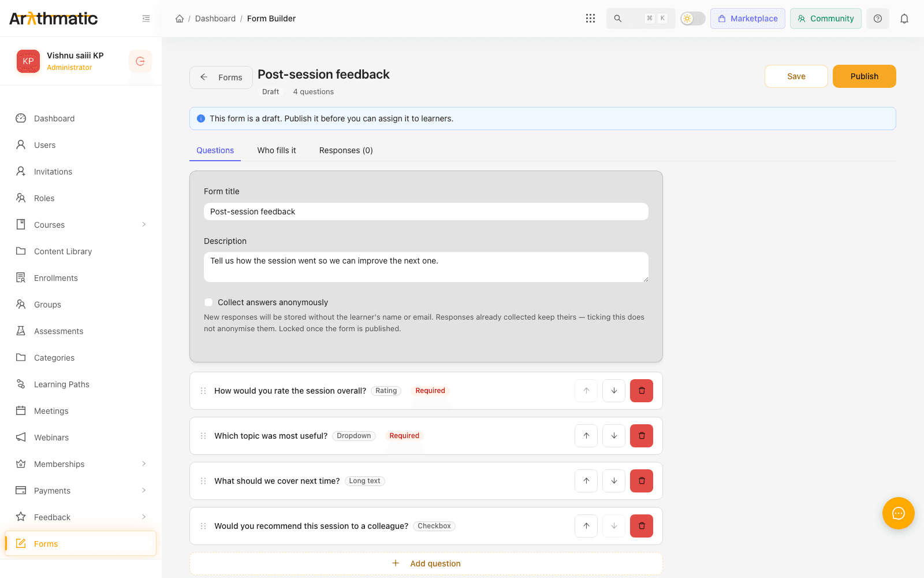Switch to the Questions tab

click(x=215, y=150)
